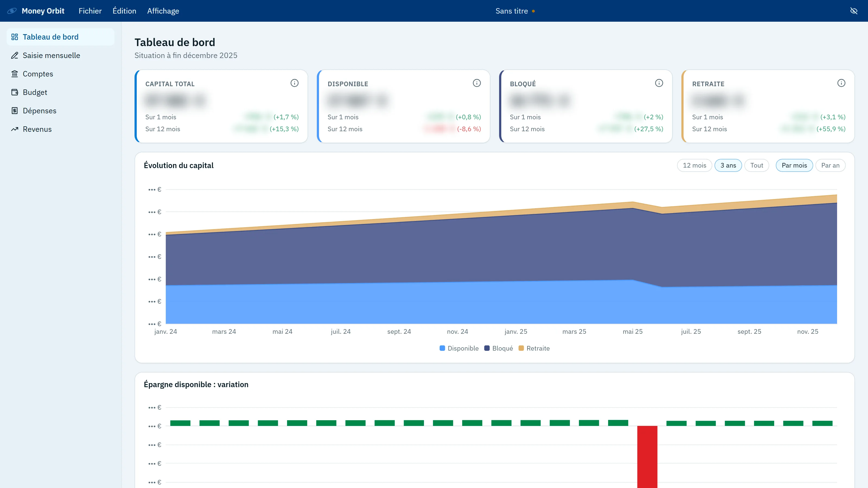Image resolution: width=868 pixels, height=488 pixels.
Task: Click the red negative variation bar
Action: coord(647,457)
